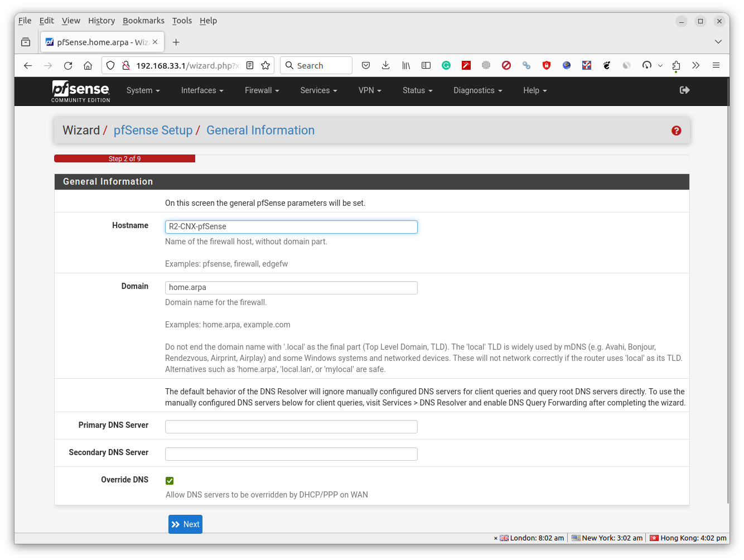
Task: Click the red magic wand extension icon
Action: 466,65
